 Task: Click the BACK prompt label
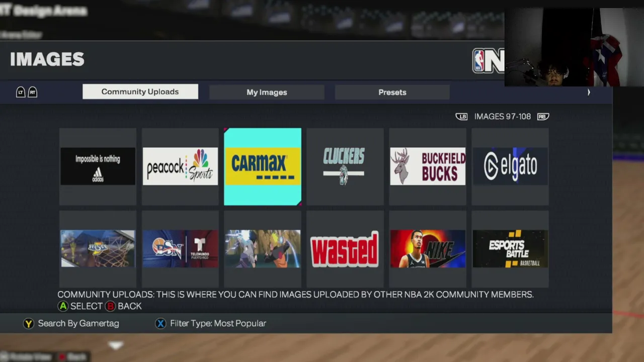tap(130, 306)
